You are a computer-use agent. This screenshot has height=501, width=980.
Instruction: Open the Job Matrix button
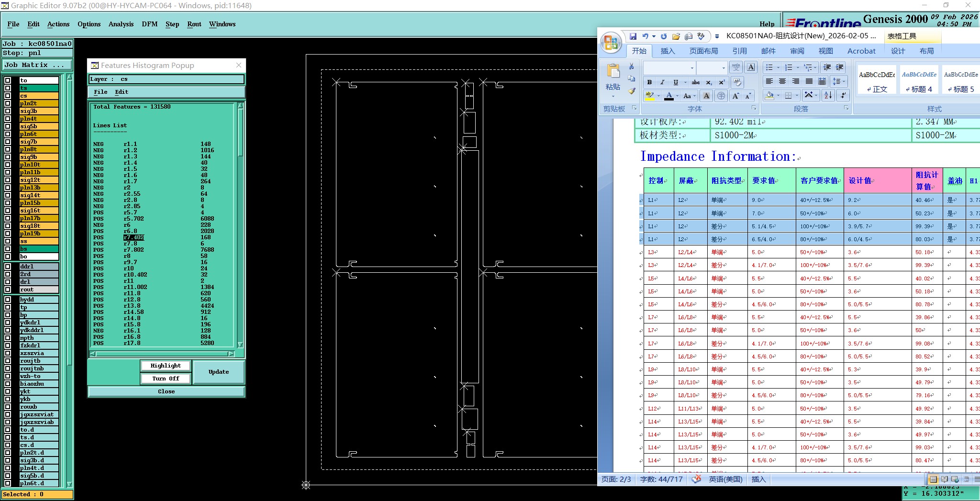point(38,65)
